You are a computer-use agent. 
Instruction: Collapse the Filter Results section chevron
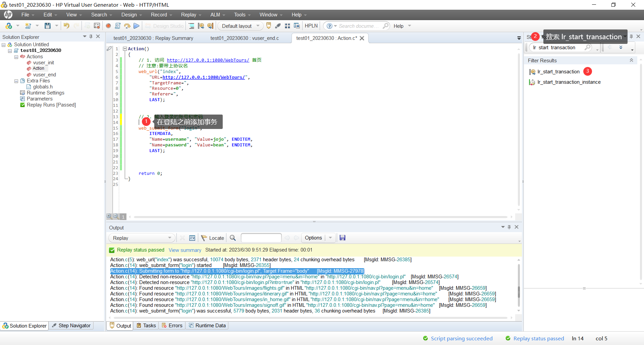(x=631, y=60)
